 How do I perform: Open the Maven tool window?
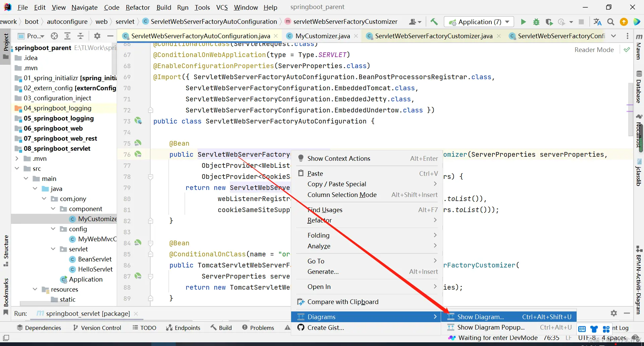click(639, 47)
